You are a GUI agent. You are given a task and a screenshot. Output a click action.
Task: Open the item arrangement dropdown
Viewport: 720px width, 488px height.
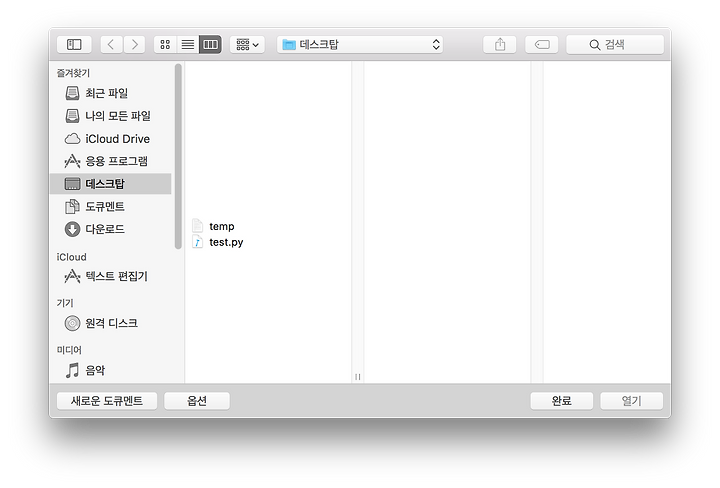tap(248, 45)
